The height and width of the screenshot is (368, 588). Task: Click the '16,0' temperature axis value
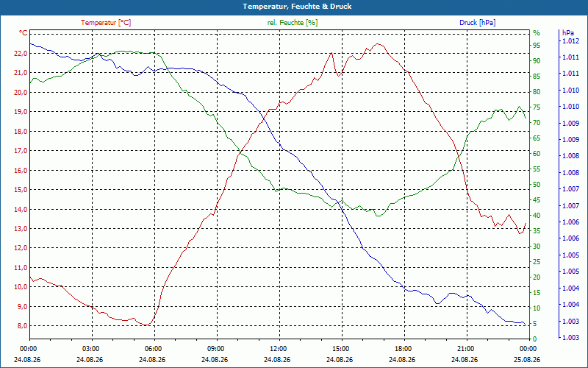[21, 171]
